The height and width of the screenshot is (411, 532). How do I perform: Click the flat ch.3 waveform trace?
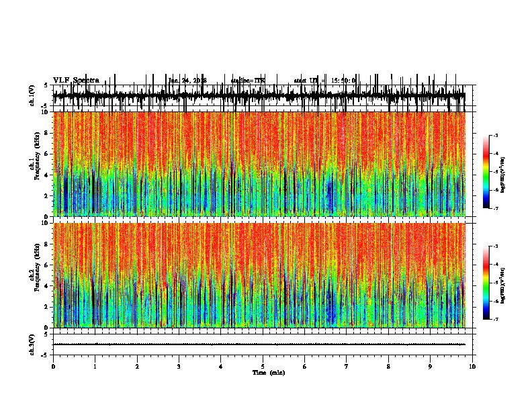coord(259,345)
